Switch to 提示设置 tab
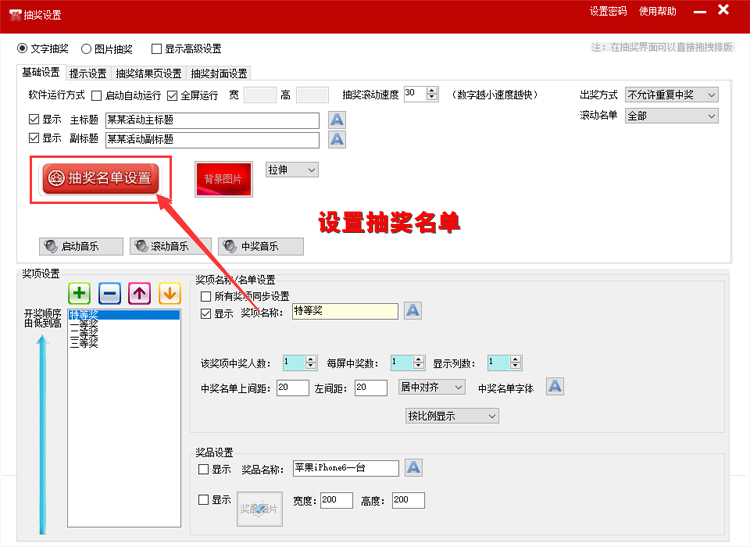750x547 pixels. [x=88, y=73]
